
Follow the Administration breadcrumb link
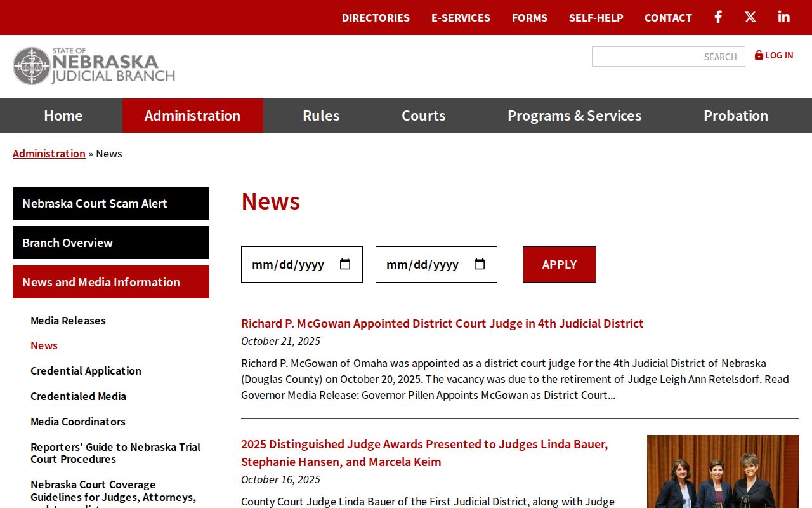[x=49, y=154]
